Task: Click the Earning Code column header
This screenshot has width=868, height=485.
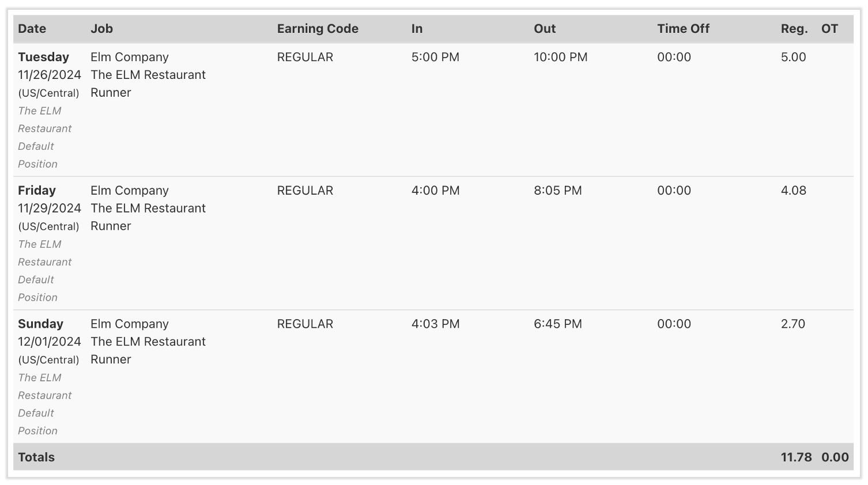Action: pyautogui.click(x=318, y=29)
